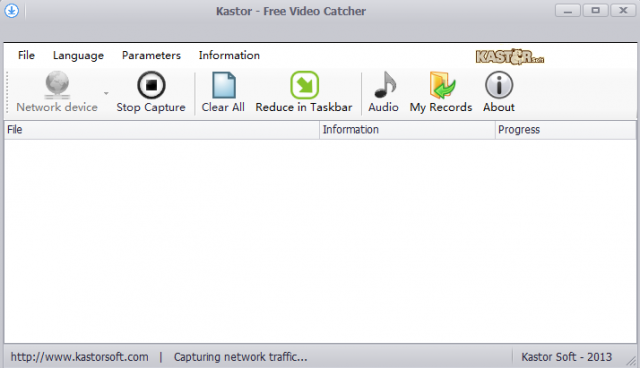Open the Information menu
This screenshot has width=640, height=368.
tap(229, 55)
